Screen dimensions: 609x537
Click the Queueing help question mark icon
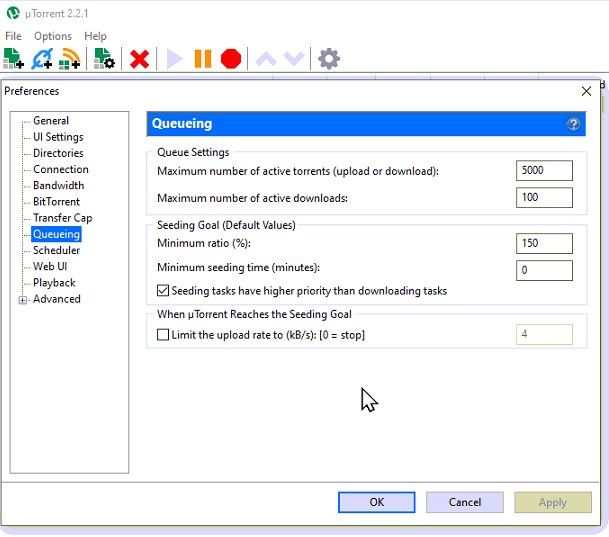coord(573,125)
